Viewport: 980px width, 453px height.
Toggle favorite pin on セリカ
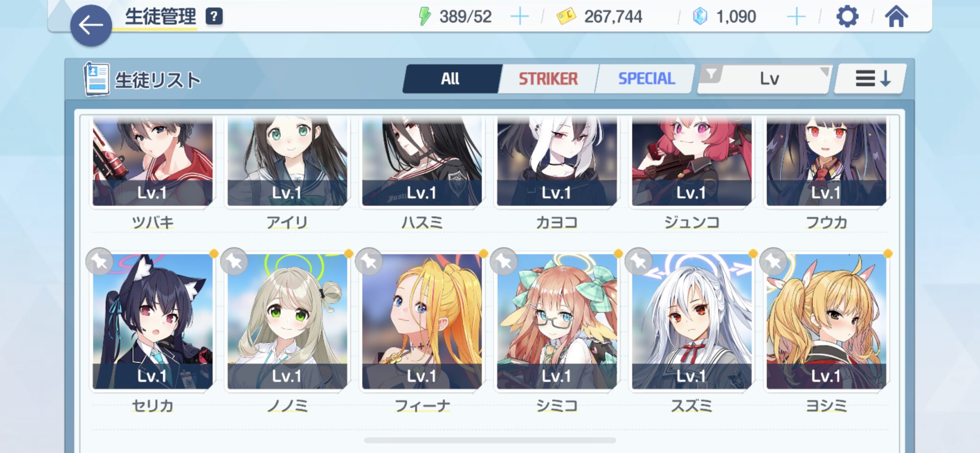point(99,261)
